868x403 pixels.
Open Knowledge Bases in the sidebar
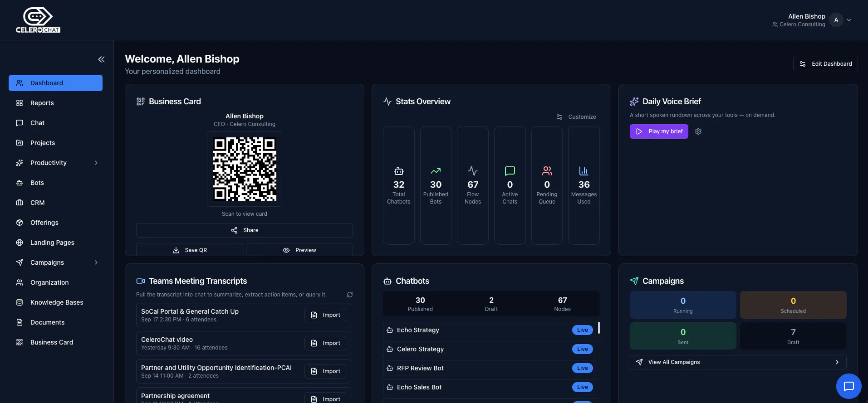pos(55,302)
